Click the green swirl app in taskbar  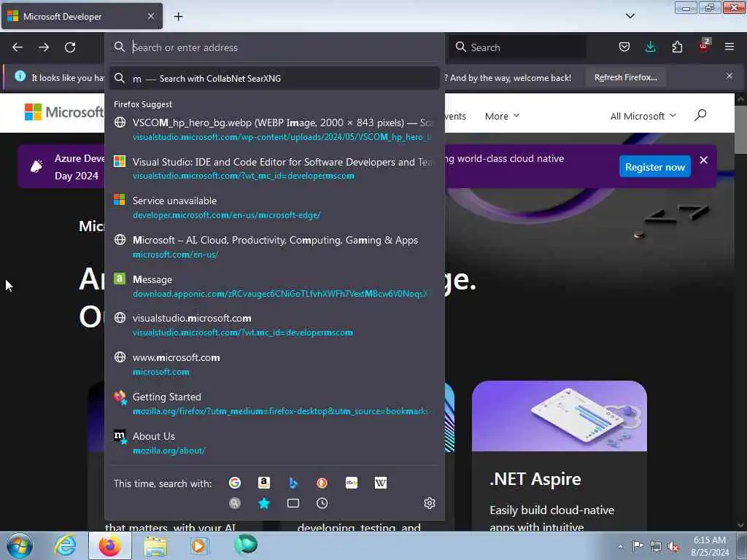(x=245, y=545)
